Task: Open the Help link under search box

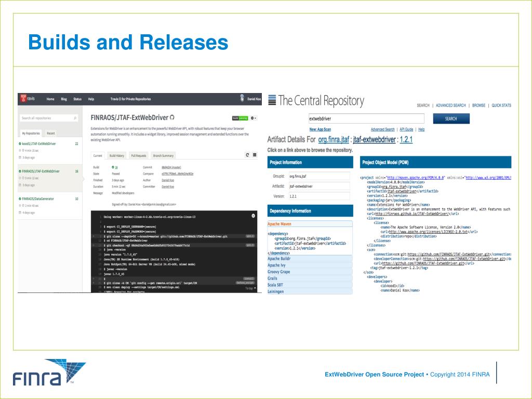Action: [x=421, y=129]
